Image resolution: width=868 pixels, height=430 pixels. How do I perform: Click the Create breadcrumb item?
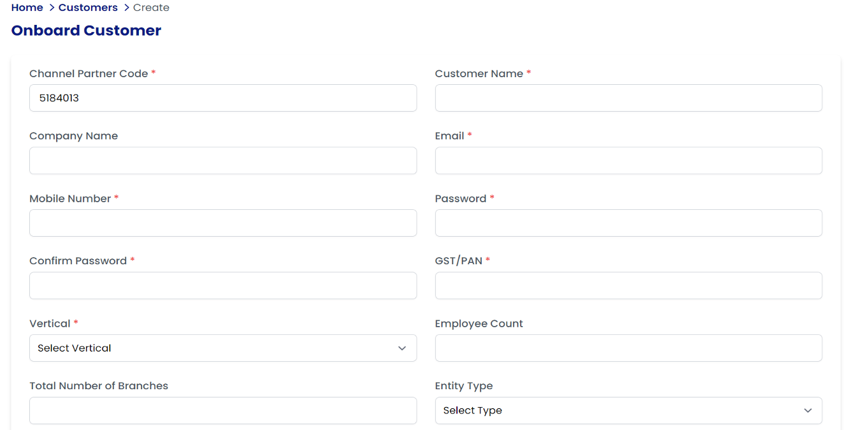click(151, 8)
